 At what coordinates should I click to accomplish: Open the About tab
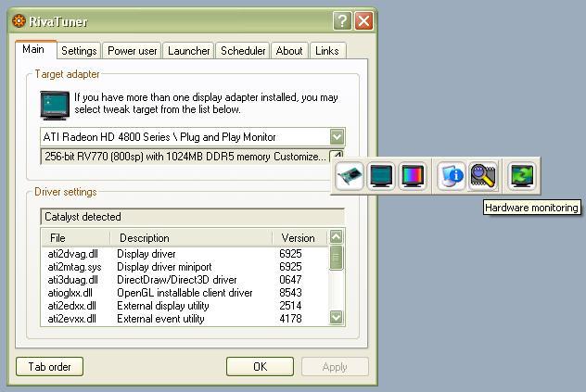click(289, 51)
